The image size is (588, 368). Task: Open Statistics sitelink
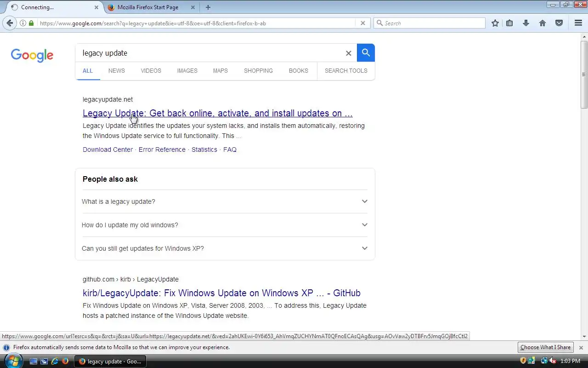coord(204,149)
